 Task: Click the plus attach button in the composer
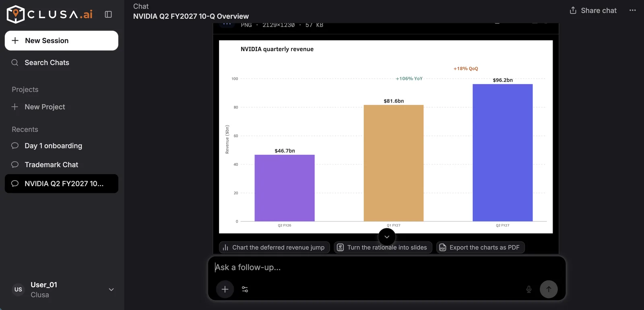click(225, 289)
